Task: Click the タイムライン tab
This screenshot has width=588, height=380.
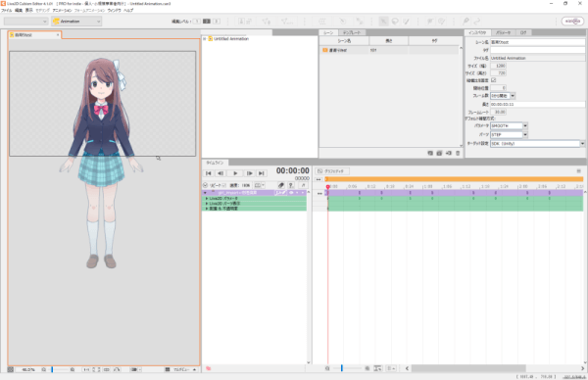Action: [215, 163]
